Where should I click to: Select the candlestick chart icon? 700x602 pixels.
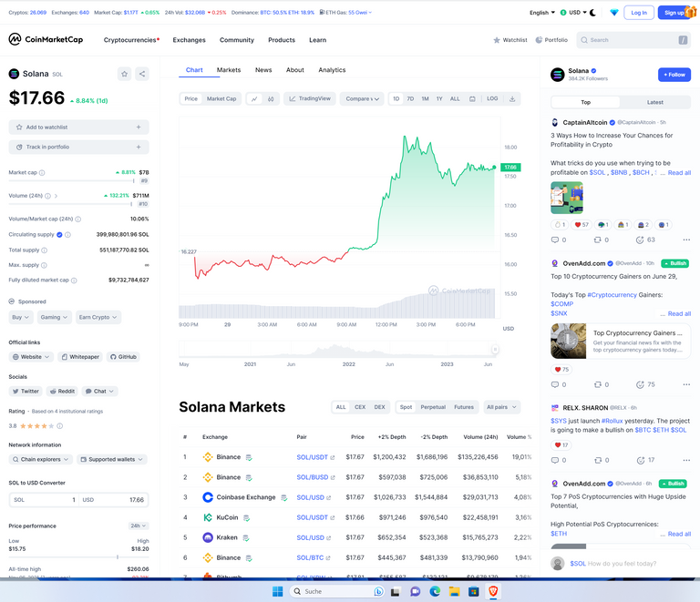coord(271,99)
